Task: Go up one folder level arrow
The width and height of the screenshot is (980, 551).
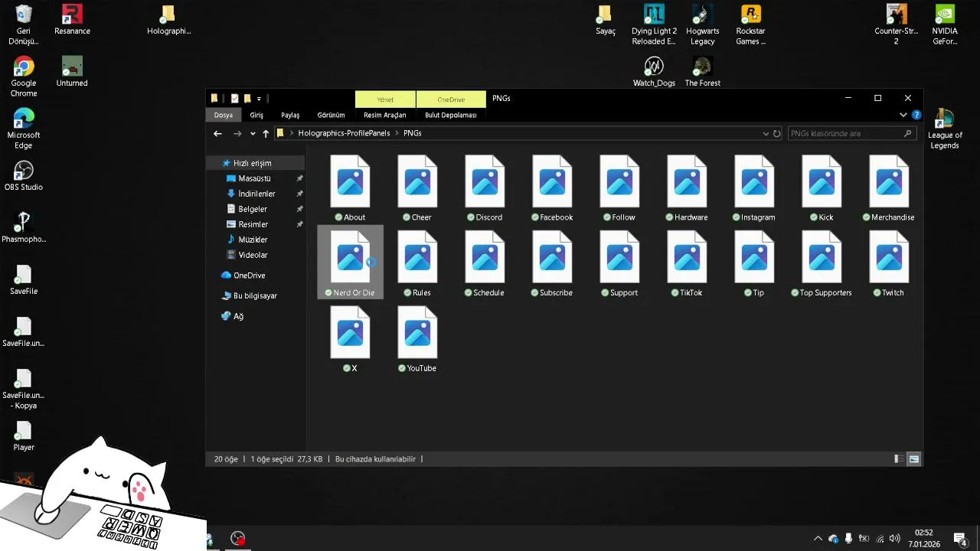Action: click(x=266, y=133)
